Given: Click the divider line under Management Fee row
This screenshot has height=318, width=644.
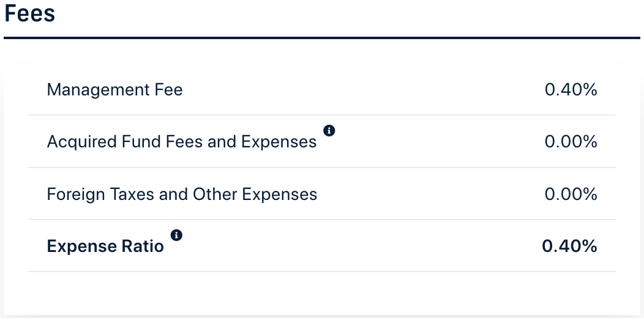Looking at the screenshot, I should click(x=321, y=115).
